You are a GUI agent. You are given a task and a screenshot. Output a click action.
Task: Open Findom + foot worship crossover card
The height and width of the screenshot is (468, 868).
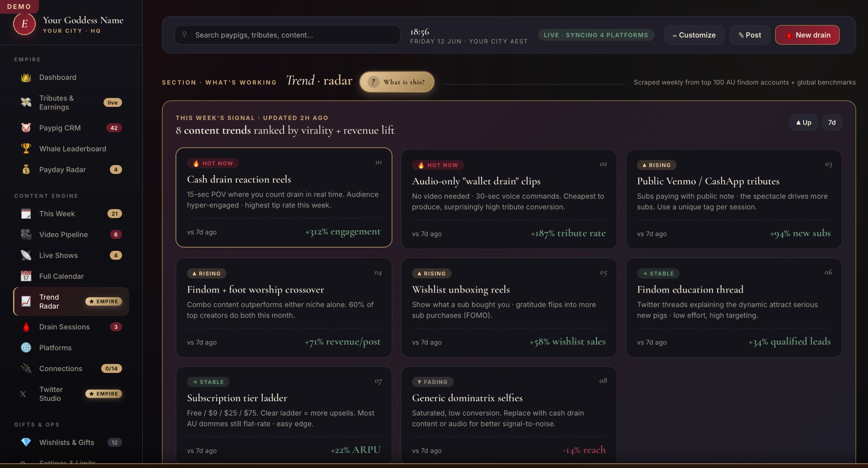(284, 308)
